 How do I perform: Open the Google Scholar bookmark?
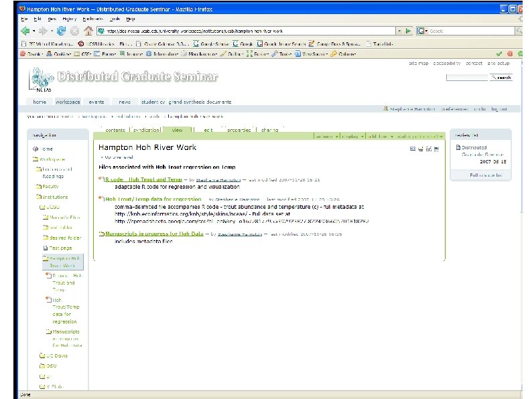[211, 44]
